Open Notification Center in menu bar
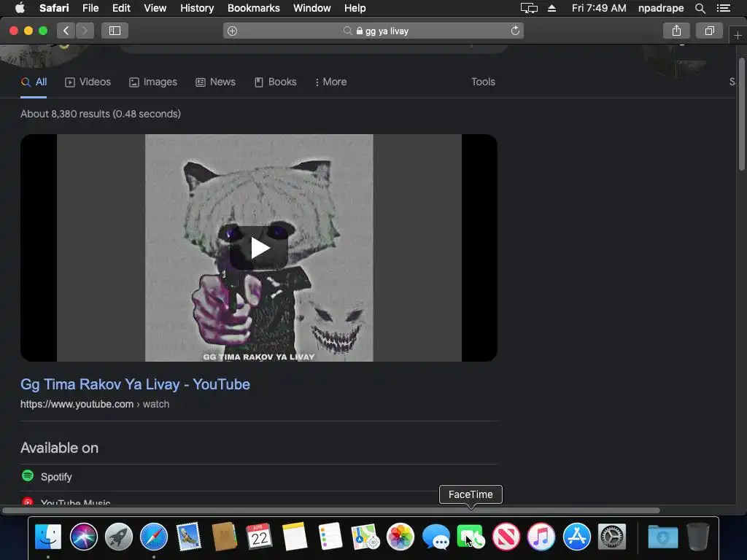Screen dimensions: 747x560 click(x=723, y=8)
